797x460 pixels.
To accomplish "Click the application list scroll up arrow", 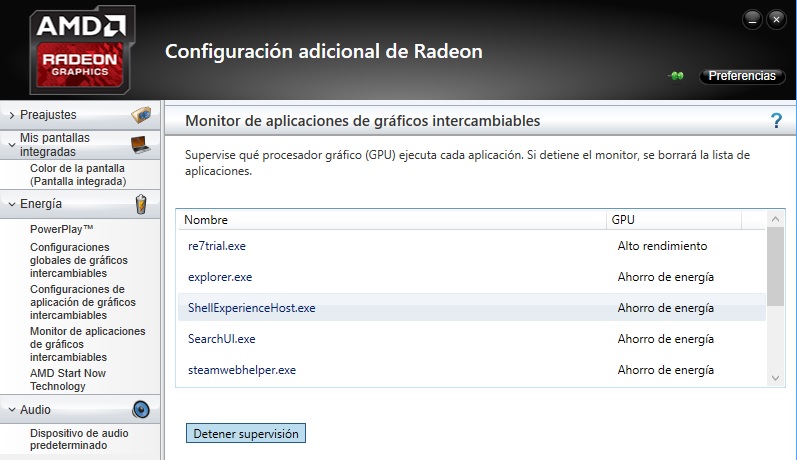I will pyautogui.click(x=775, y=219).
